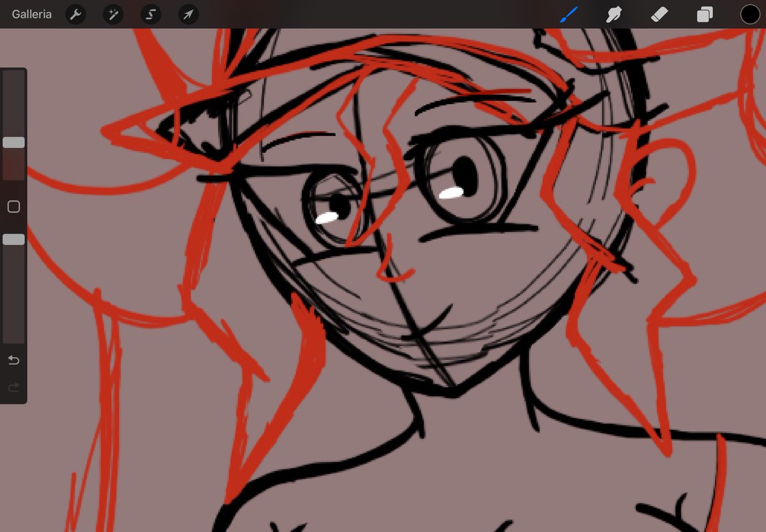Open the Adjustments magic wand menu
Screen dimensions: 766x532
point(113,14)
